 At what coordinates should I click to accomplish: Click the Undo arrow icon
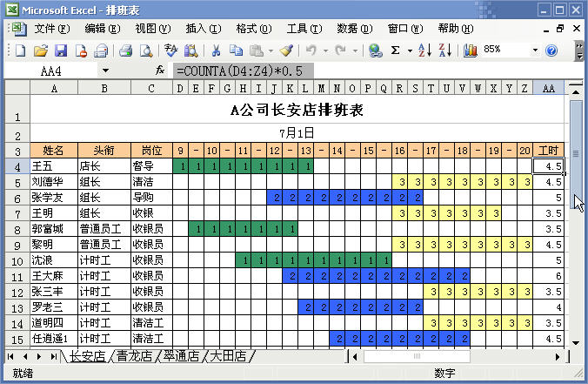(x=311, y=51)
